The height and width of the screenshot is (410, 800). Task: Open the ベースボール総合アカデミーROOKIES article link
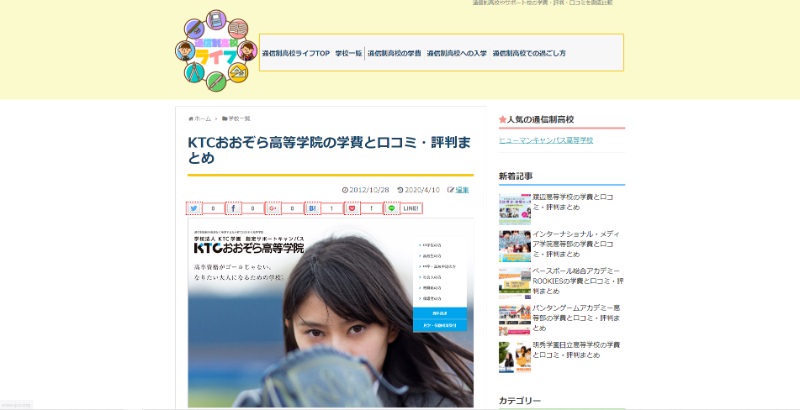(x=578, y=280)
